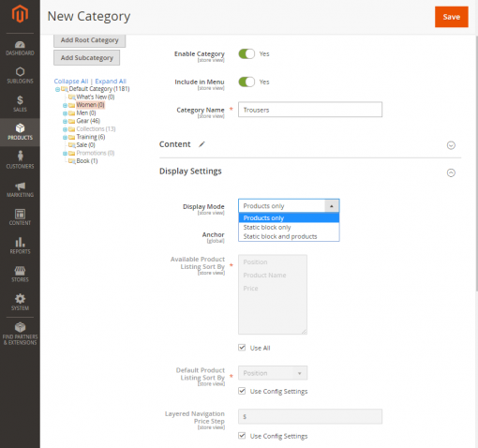Uncheck the Use All checkbox
This screenshot has height=448, width=478.
coord(242,348)
